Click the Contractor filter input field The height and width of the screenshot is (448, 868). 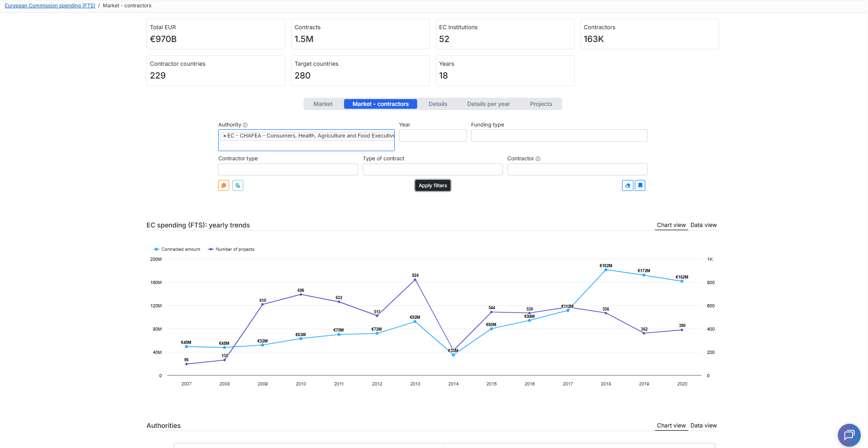pyautogui.click(x=577, y=169)
